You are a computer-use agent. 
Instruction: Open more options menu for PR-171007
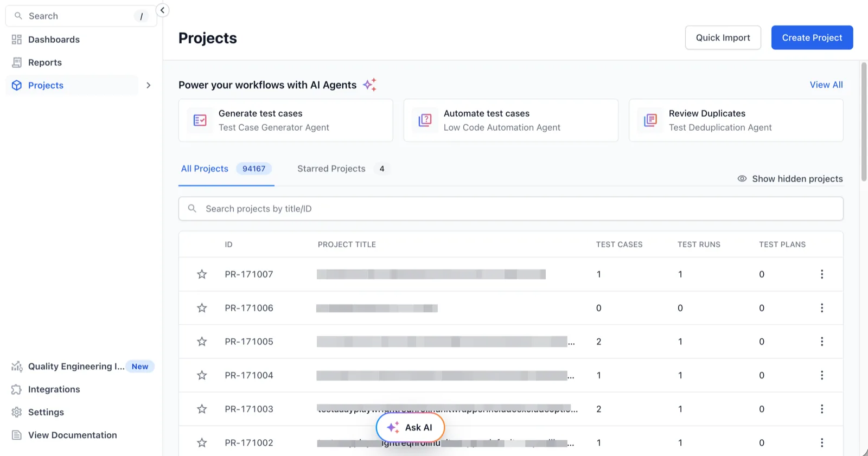(822, 274)
